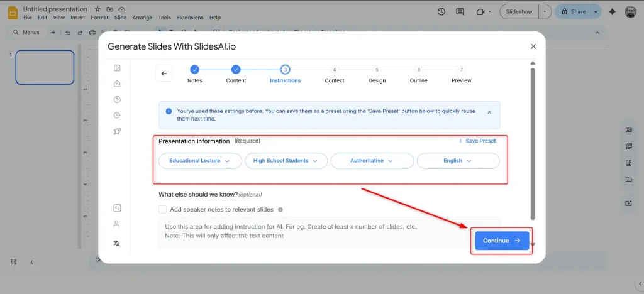Click the folder icon in right side panel
The height and width of the screenshot is (294, 644).
628,179
